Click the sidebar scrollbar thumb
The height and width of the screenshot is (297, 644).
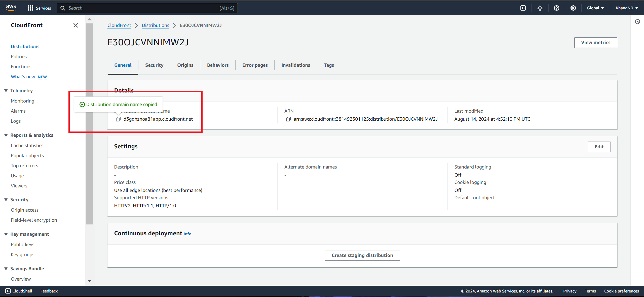pos(90,123)
